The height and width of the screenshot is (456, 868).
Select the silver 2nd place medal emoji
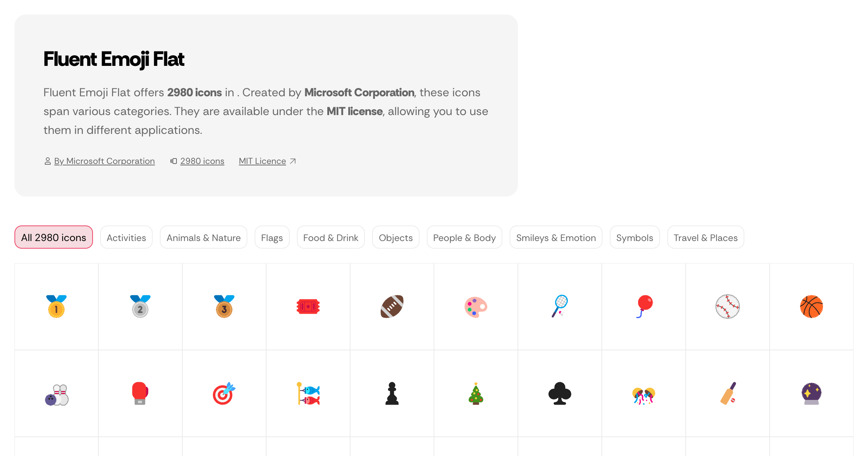(140, 307)
